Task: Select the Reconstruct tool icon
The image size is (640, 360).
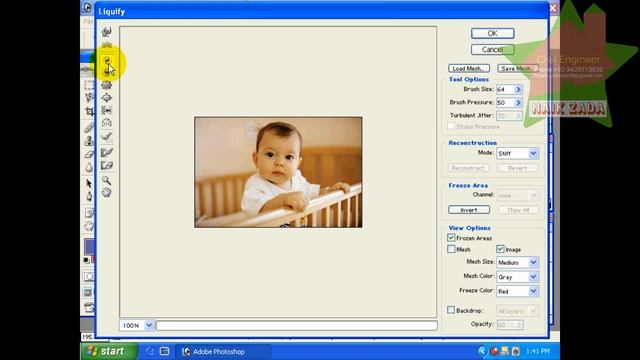Action: (x=107, y=137)
